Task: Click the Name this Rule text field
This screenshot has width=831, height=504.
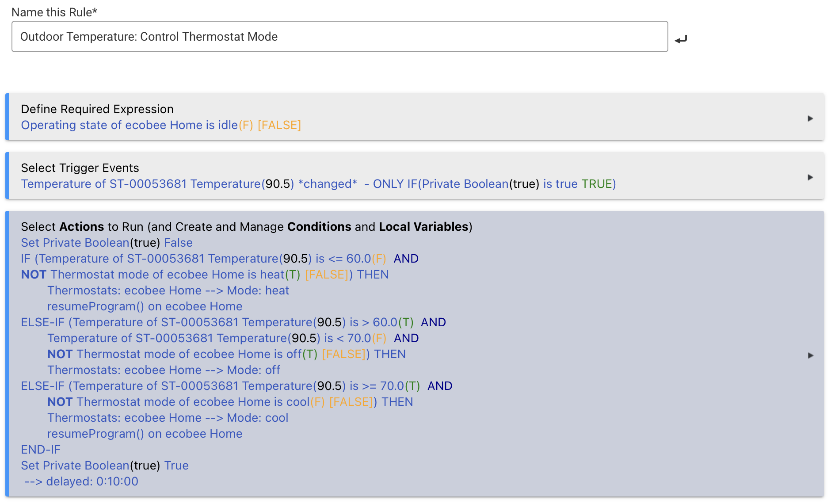Action: pos(339,37)
